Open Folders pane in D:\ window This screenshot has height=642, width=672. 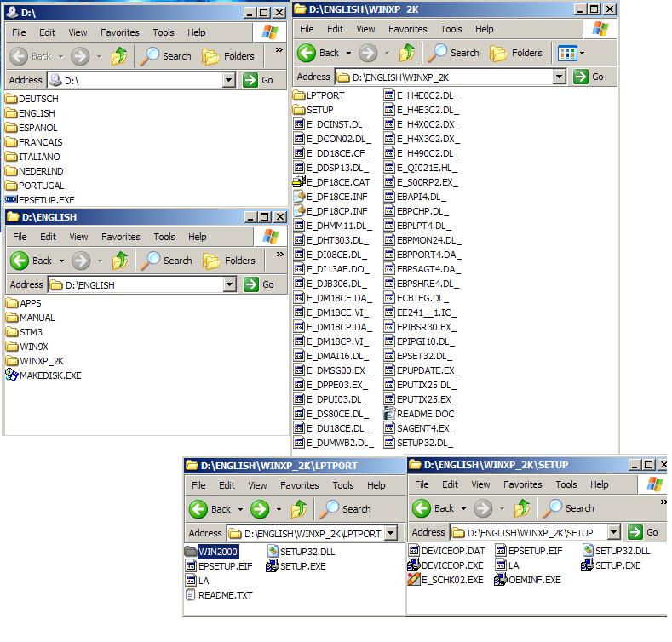[228, 56]
